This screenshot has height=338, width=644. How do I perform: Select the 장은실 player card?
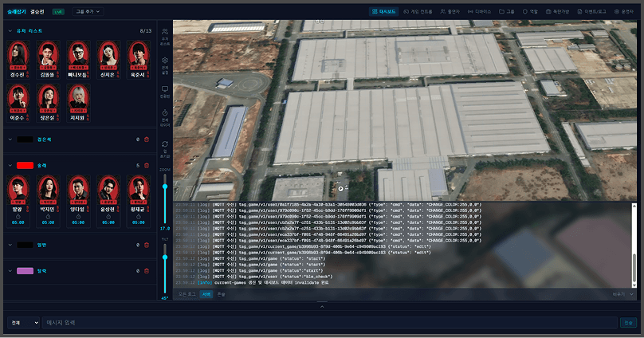click(48, 103)
